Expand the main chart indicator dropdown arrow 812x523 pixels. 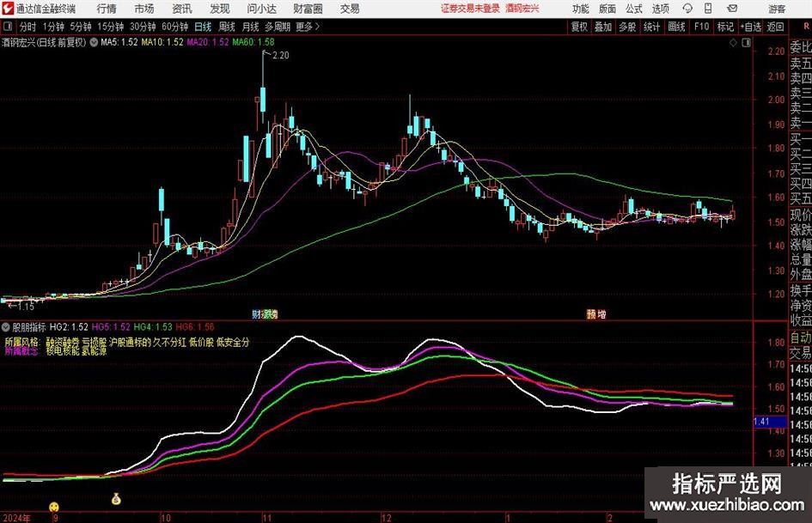click(x=94, y=42)
